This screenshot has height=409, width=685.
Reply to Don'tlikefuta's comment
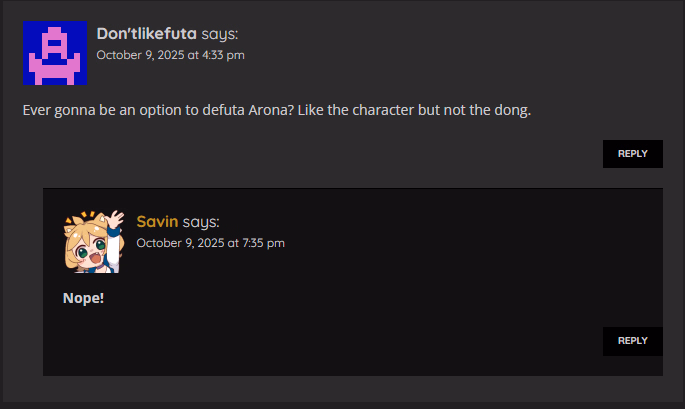click(x=632, y=154)
